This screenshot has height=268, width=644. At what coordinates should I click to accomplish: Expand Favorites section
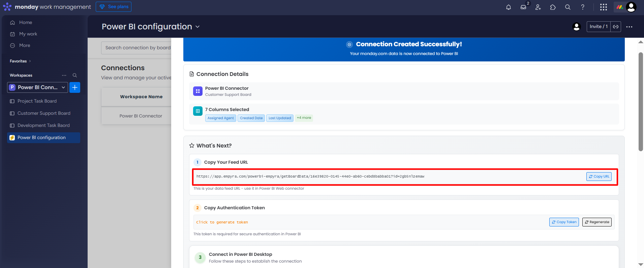click(x=20, y=61)
